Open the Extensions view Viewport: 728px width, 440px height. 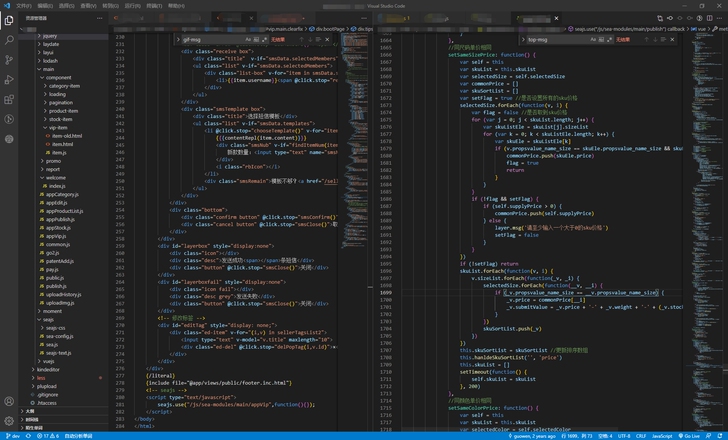coord(9,99)
